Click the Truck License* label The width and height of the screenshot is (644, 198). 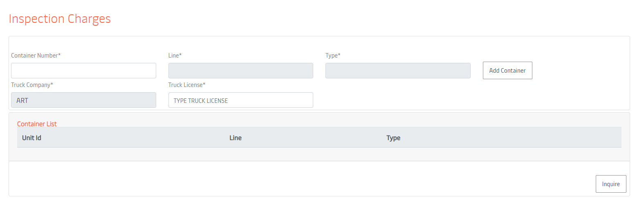pos(187,85)
